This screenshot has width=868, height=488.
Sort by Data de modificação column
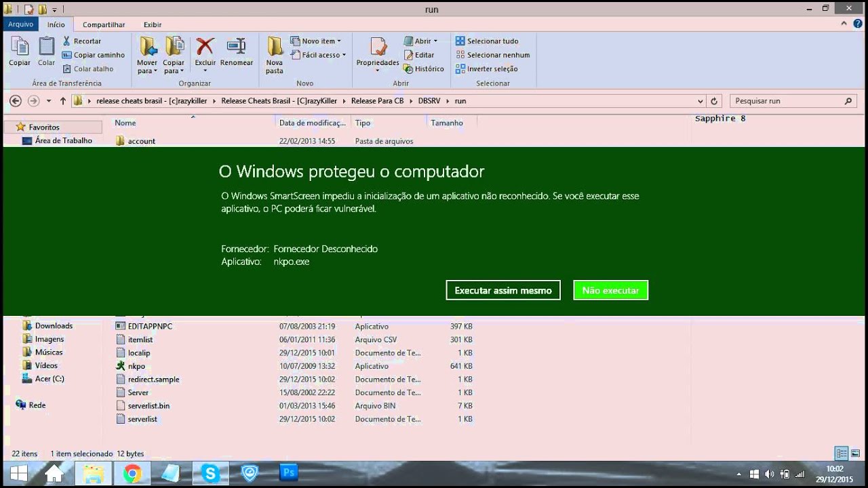coord(313,123)
